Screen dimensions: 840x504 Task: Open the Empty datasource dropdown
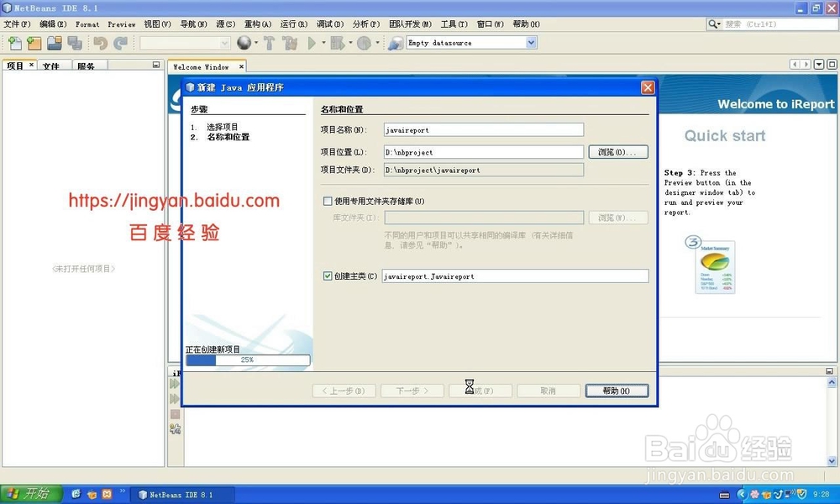click(x=531, y=43)
